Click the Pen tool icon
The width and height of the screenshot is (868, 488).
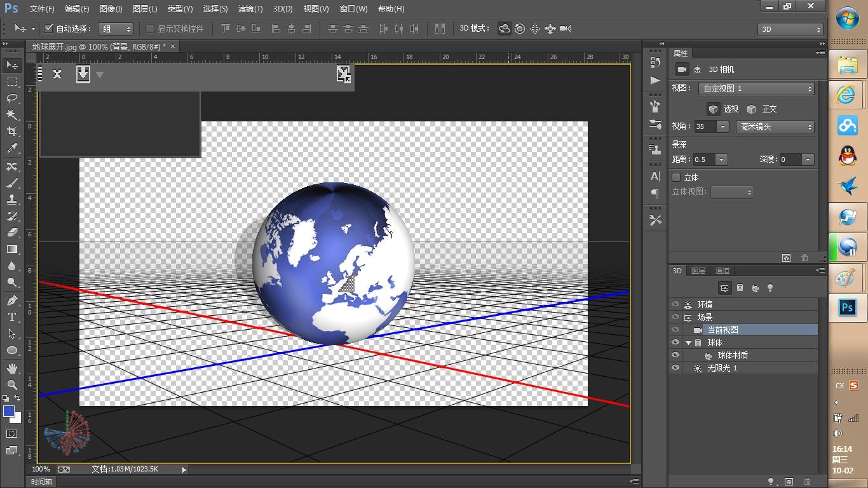click(12, 300)
